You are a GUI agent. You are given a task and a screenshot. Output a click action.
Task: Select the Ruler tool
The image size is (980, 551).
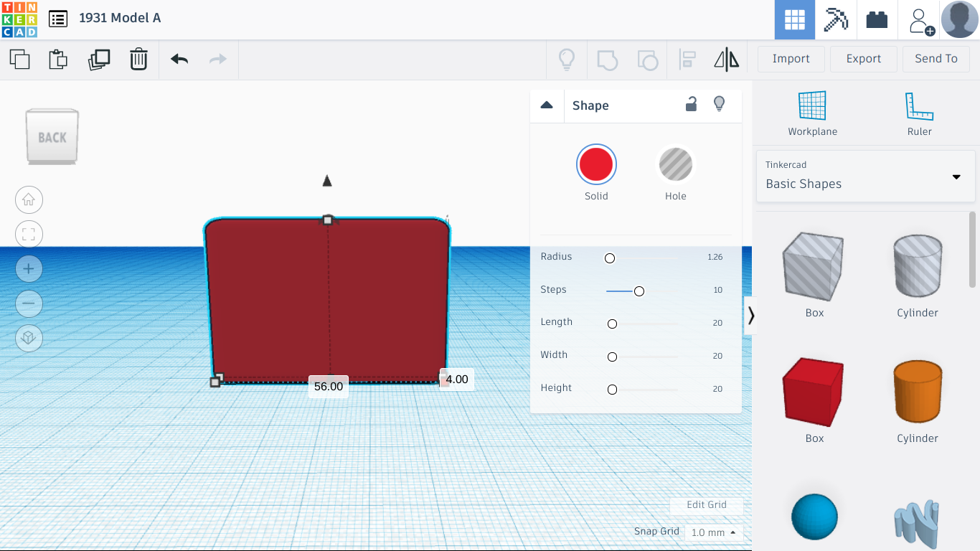click(x=919, y=111)
